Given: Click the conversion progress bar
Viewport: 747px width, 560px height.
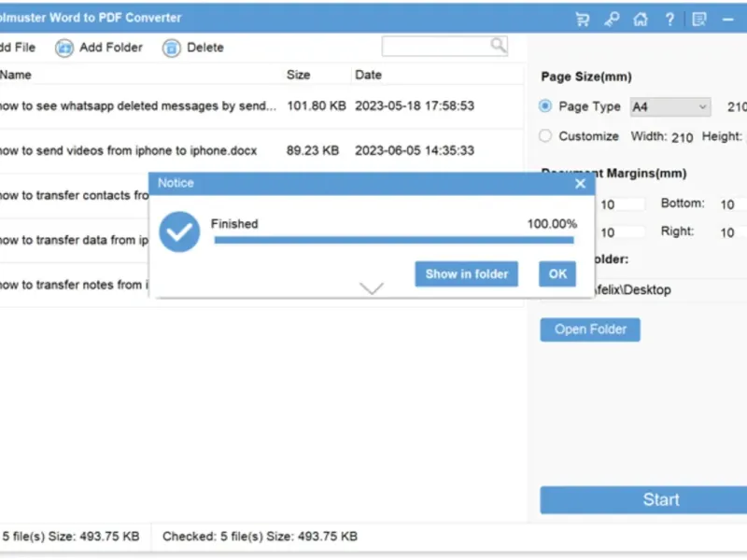Looking at the screenshot, I should 394,240.
